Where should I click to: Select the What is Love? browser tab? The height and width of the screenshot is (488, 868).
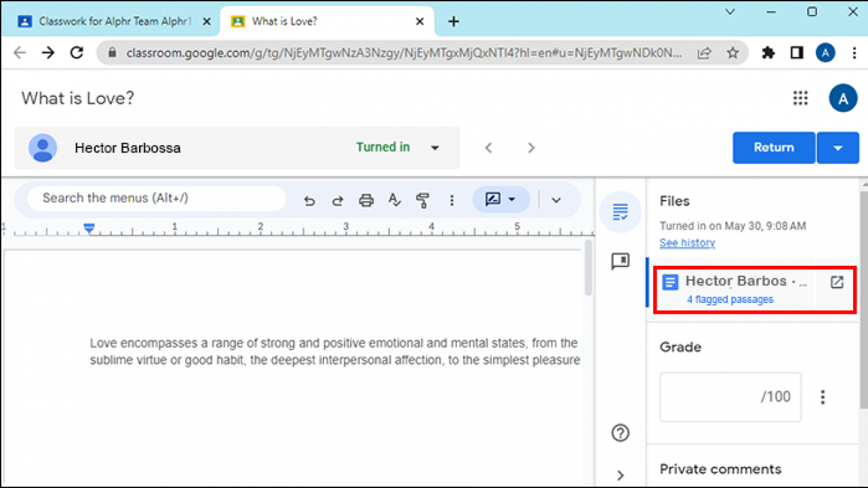pyautogui.click(x=305, y=21)
